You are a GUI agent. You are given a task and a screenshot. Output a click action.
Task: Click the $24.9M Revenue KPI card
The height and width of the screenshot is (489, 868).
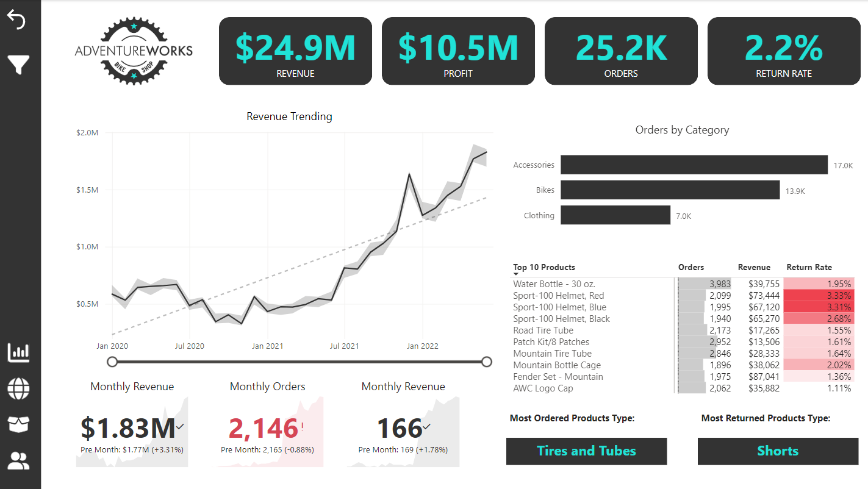pyautogui.click(x=295, y=51)
